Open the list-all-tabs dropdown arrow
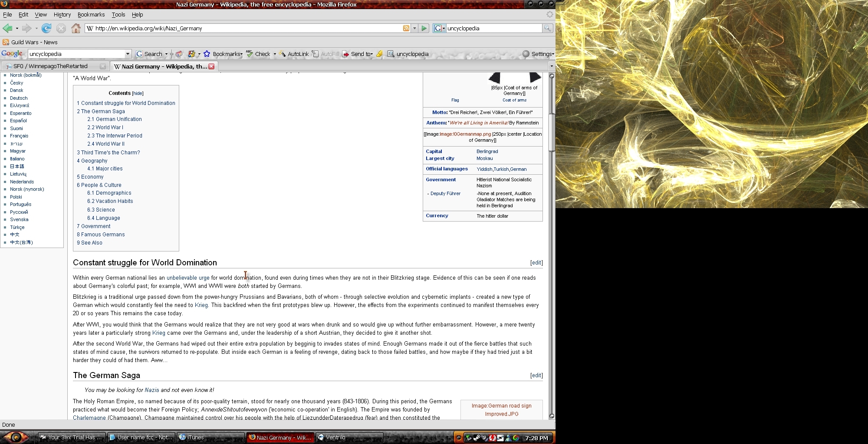The image size is (868, 444). point(551,66)
